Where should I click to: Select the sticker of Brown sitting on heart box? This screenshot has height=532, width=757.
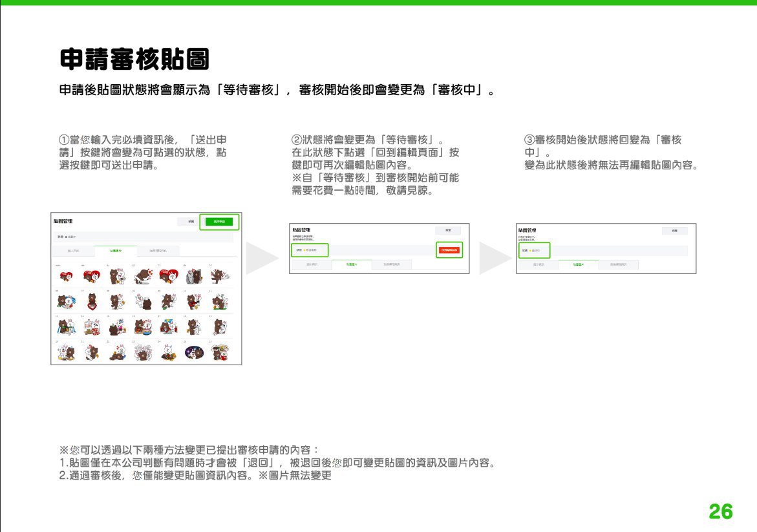(92, 301)
